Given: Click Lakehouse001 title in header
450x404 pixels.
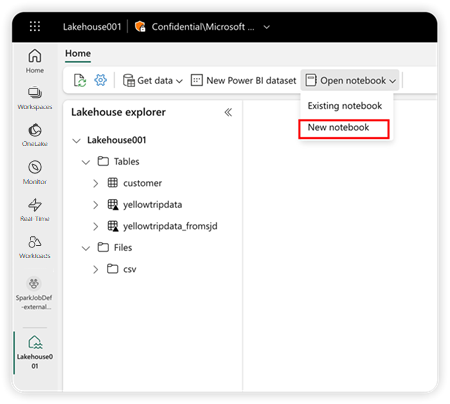Looking at the screenshot, I should pos(92,27).
